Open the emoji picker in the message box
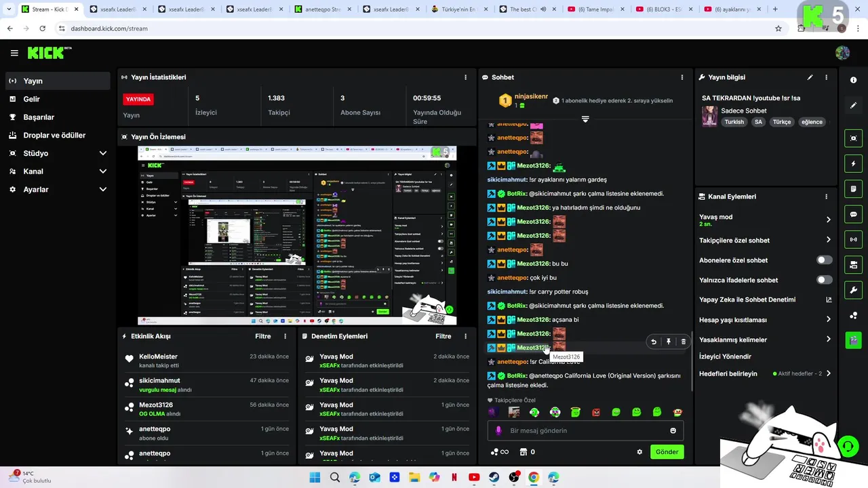Image resolution: width=868 pixels, height=488 pixels. [673, 430]
